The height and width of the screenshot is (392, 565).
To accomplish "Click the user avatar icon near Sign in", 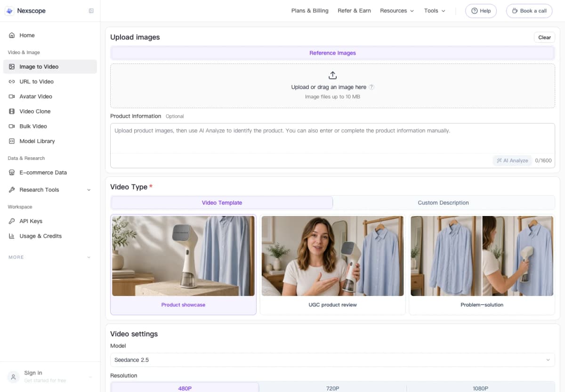I will tap(13, 376).
